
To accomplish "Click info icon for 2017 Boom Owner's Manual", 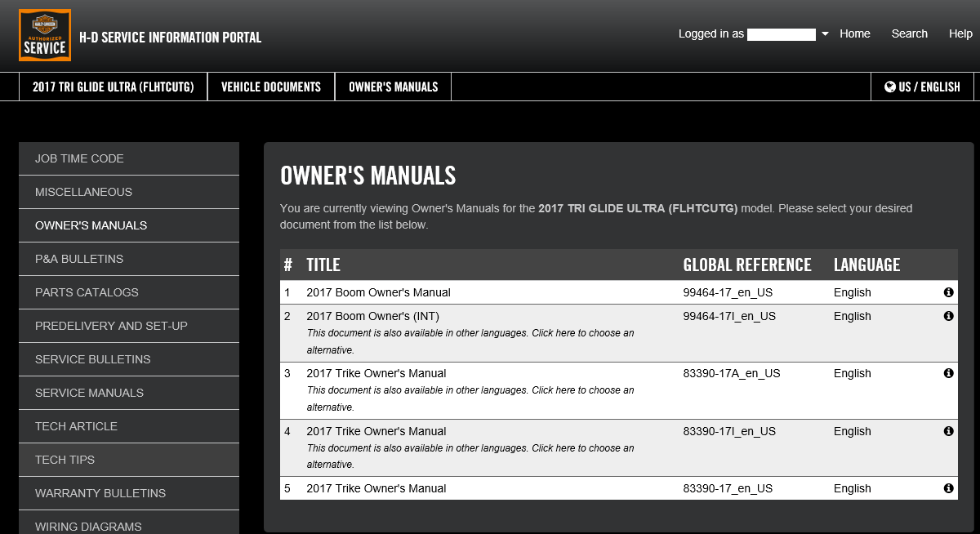I will [948, 292].
